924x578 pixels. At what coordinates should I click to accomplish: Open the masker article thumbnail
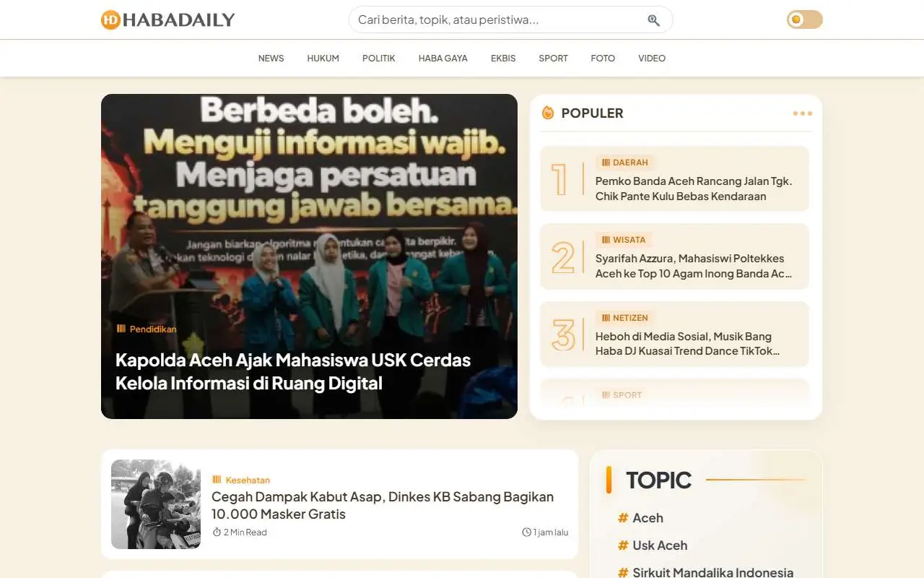coord(156,504)
